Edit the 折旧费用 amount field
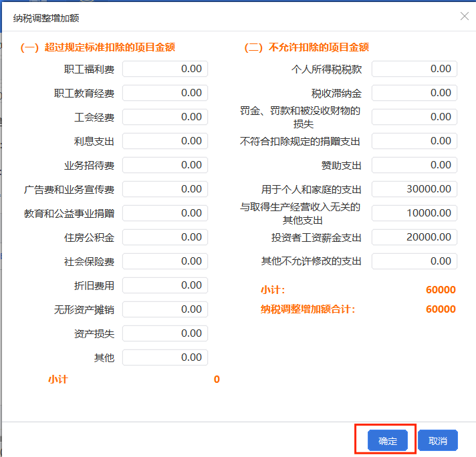476x457 pixels. pyautogui.click(x=165, y=285)
